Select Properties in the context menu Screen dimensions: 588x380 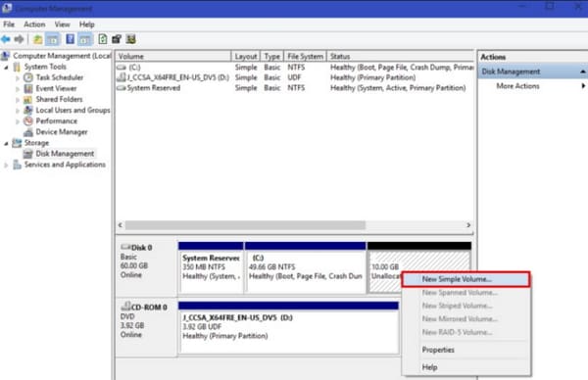click(438, 350)
